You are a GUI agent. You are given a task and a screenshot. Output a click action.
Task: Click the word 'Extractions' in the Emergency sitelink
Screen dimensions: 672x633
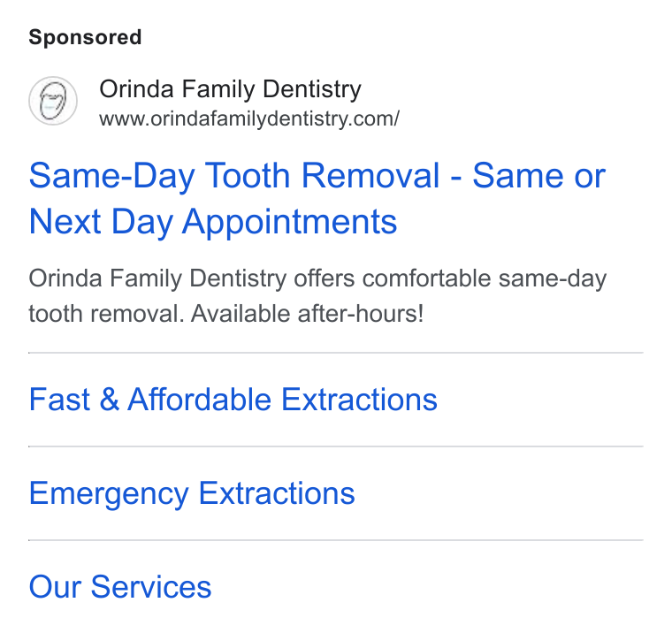tap(277, 492)
